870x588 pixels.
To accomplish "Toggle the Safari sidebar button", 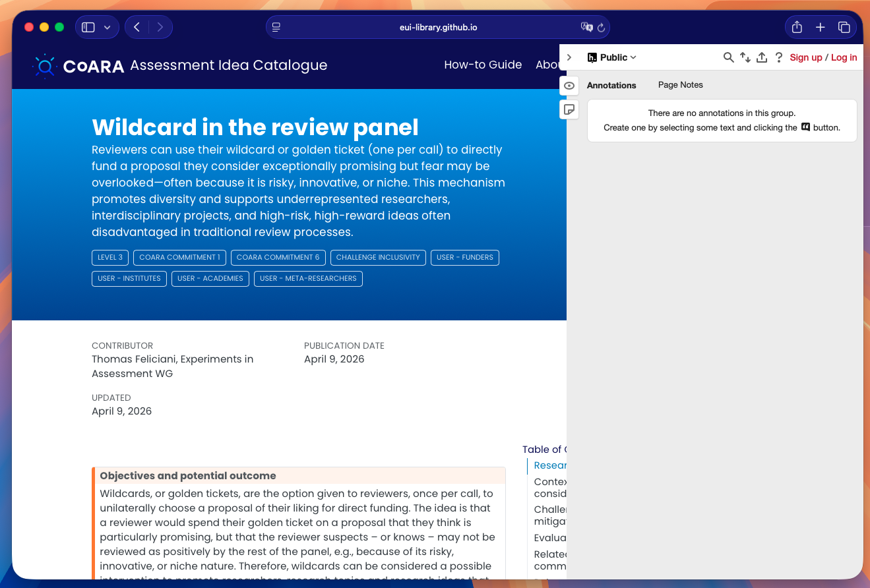I will click(88, 27).
